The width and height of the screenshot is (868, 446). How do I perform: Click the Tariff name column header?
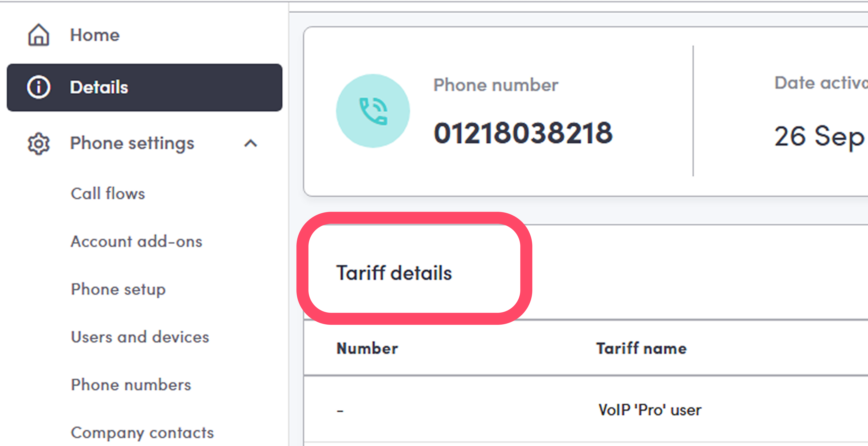pyautogui.click(x=641, y=348)
